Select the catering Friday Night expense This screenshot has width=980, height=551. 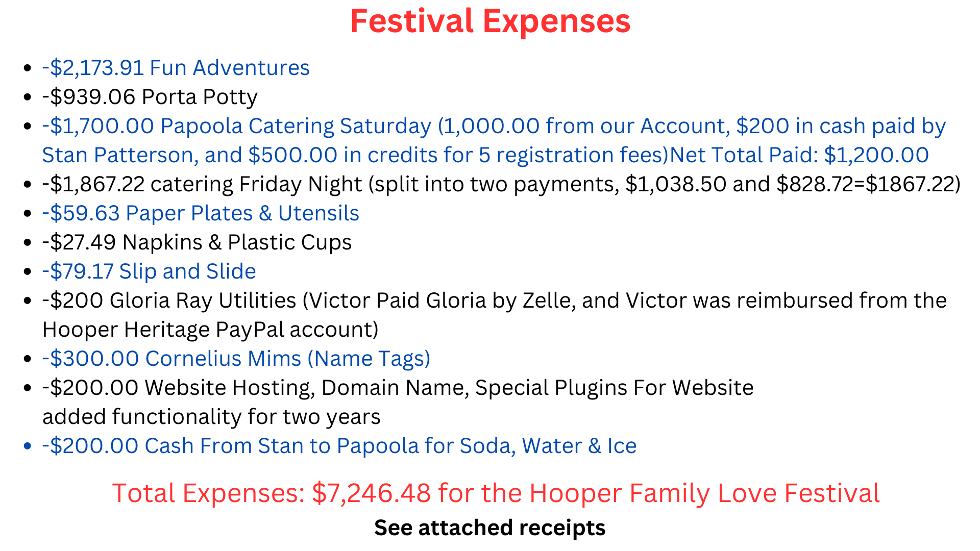click(x=255, y=184)
